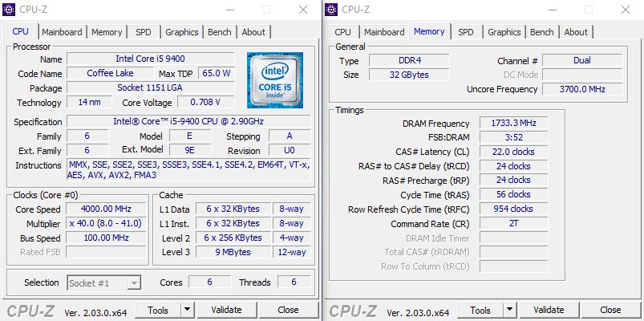Click the revision value 'U0'
The width and height of the screenshot is (644, 321).
tap(290, 150)
